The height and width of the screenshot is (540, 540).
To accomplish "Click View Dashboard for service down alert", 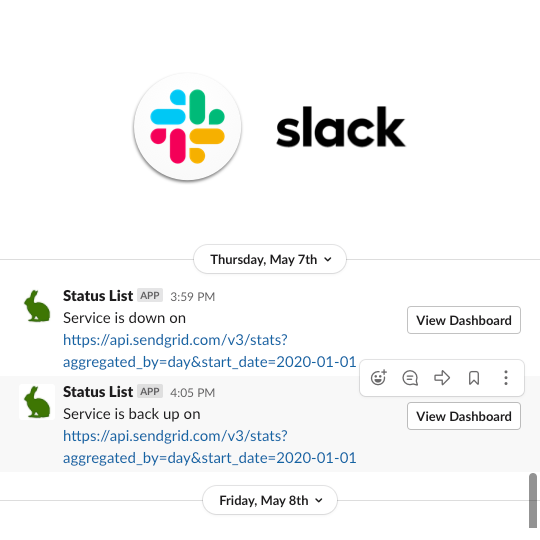I will click(464, 320).
